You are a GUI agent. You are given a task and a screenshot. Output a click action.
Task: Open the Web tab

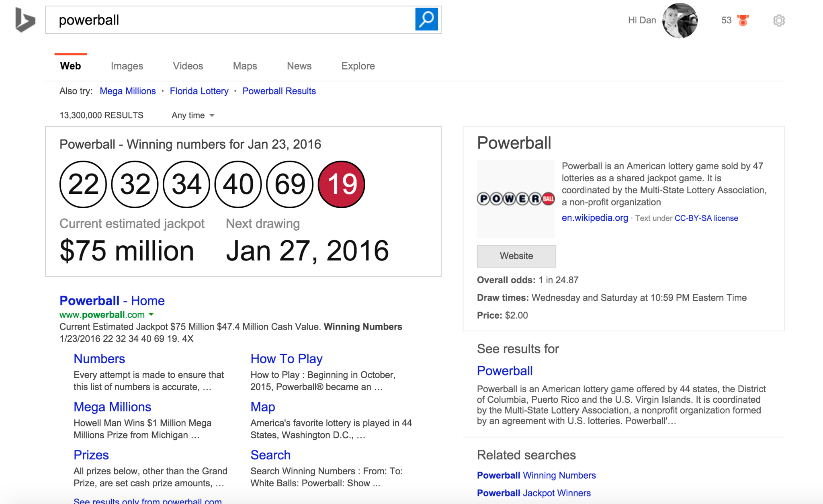(x=70, y=66)
